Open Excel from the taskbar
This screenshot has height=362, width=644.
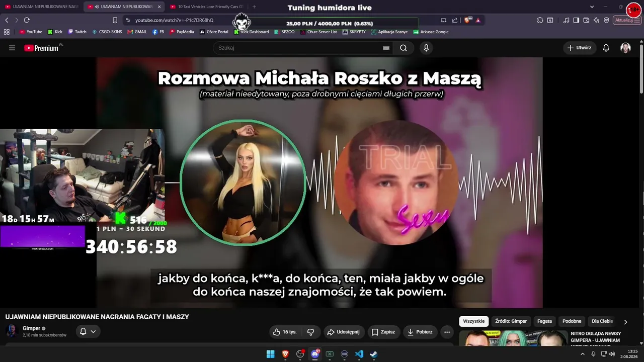(x=330, y=354)
